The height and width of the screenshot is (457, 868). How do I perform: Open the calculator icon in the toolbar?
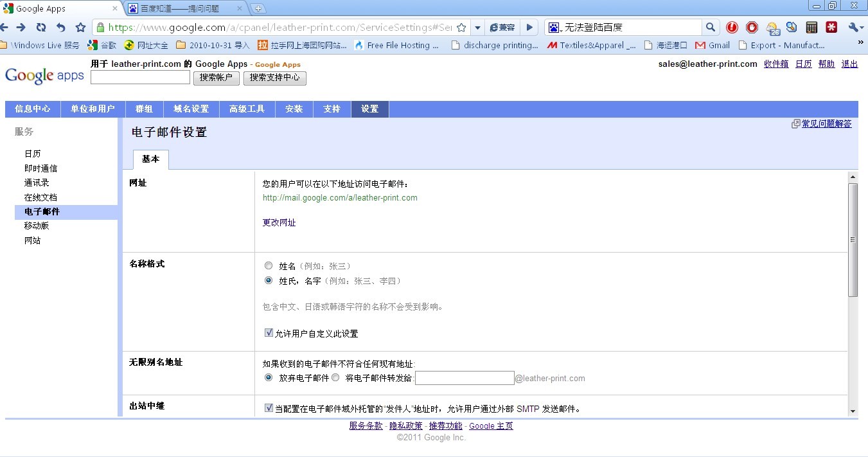click(x=811, y=27)
